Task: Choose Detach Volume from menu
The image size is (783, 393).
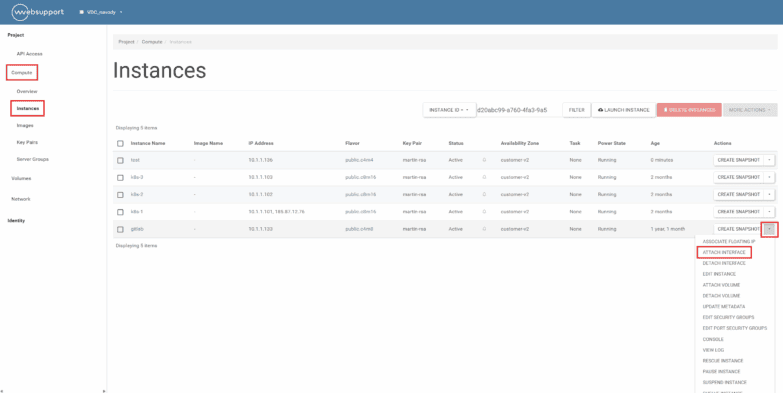Action: (721, 296)
